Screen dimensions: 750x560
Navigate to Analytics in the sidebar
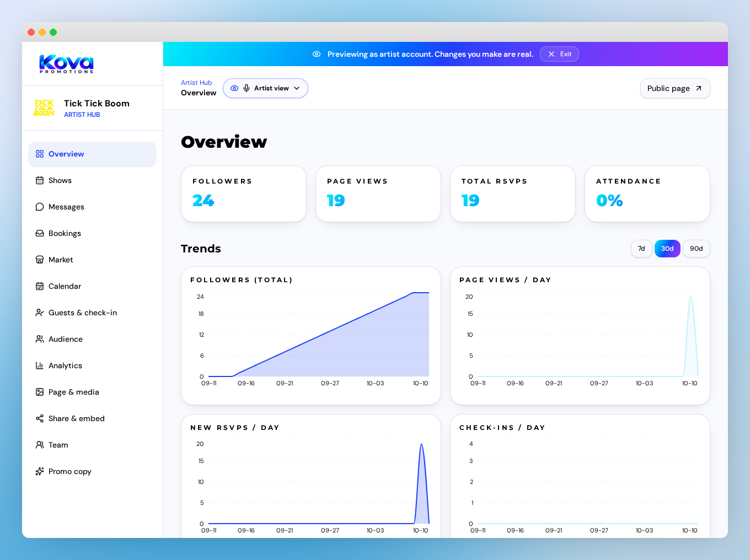92,365
